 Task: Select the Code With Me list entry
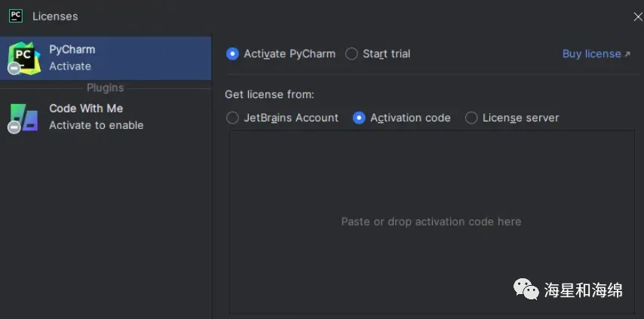click(x=106, y=117)
